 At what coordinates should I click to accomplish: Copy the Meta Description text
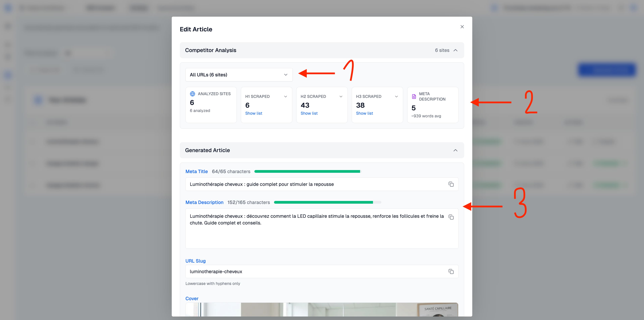coord(451,217)
